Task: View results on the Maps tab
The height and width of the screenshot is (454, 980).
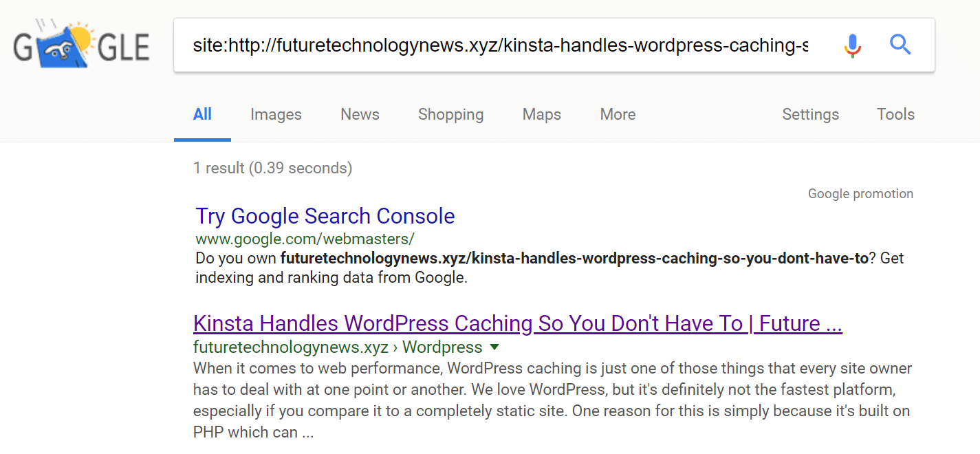Action: pyautogui.click(x=541, y=114)
